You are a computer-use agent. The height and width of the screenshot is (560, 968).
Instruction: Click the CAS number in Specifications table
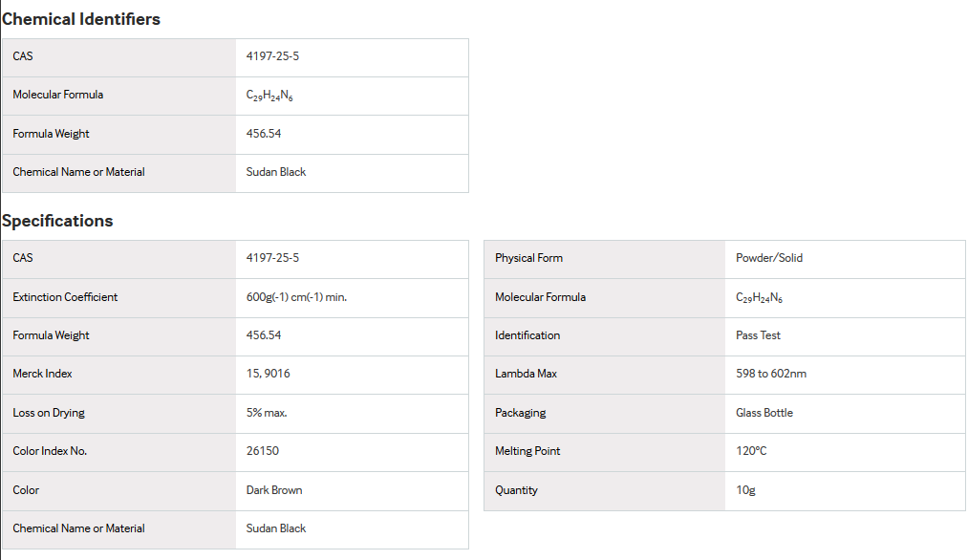[272, 258]
